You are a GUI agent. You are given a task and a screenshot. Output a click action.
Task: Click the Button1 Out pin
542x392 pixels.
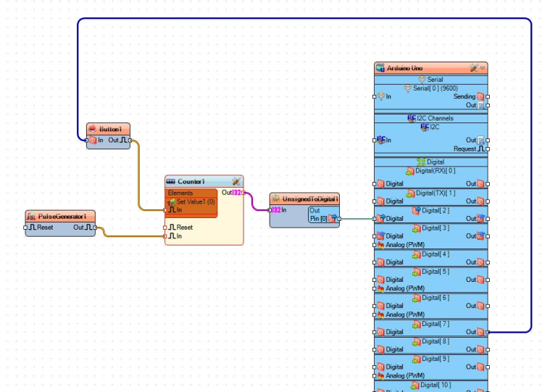[130, 140]
